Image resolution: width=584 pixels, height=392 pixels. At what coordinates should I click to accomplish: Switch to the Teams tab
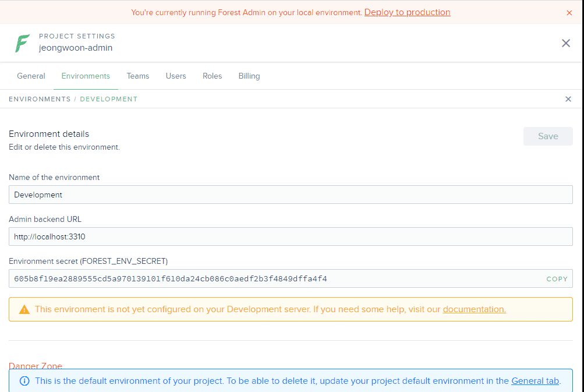click(138, 76)
